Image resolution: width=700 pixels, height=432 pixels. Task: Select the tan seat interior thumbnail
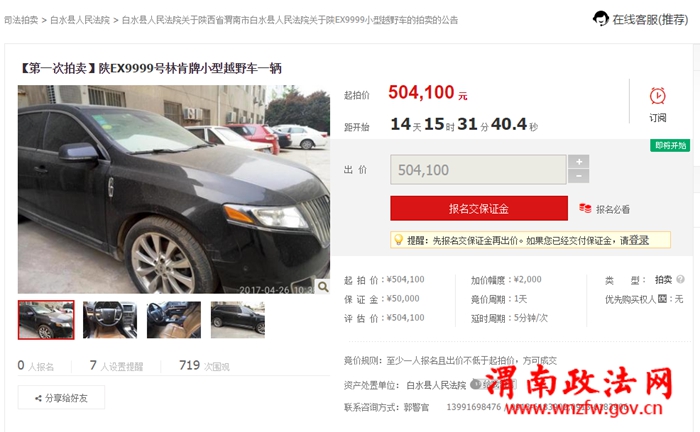[174, 320]
